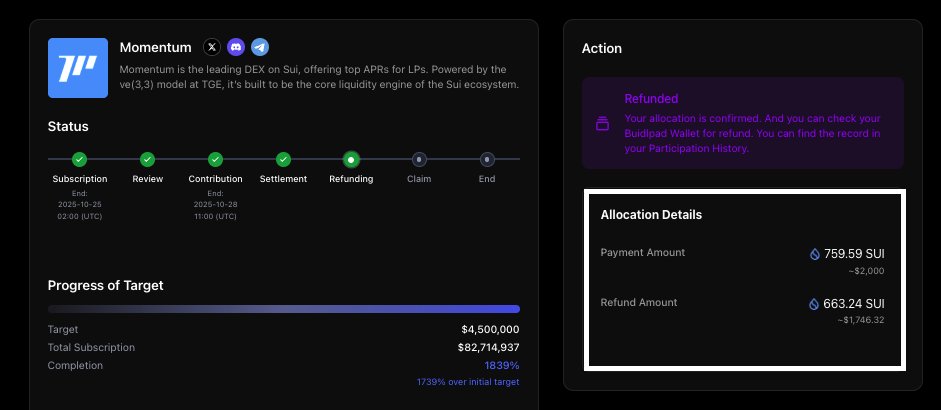The image size is (941, 410).
Task: Click the 1839% completion value
Action: [x=502, y=366]
